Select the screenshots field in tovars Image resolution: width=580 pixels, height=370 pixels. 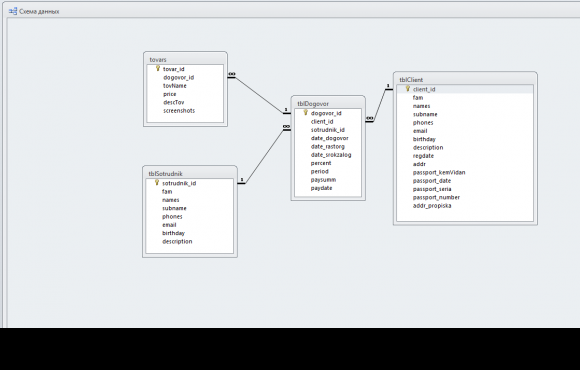[179, 111]
